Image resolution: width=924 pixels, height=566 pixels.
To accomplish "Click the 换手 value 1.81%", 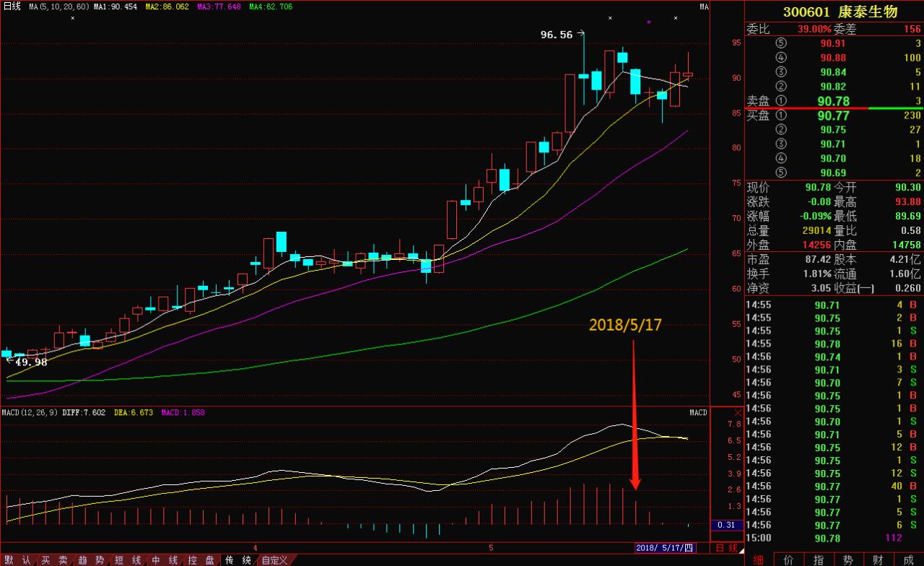I will pyautogui.click(x=816, y=274).
